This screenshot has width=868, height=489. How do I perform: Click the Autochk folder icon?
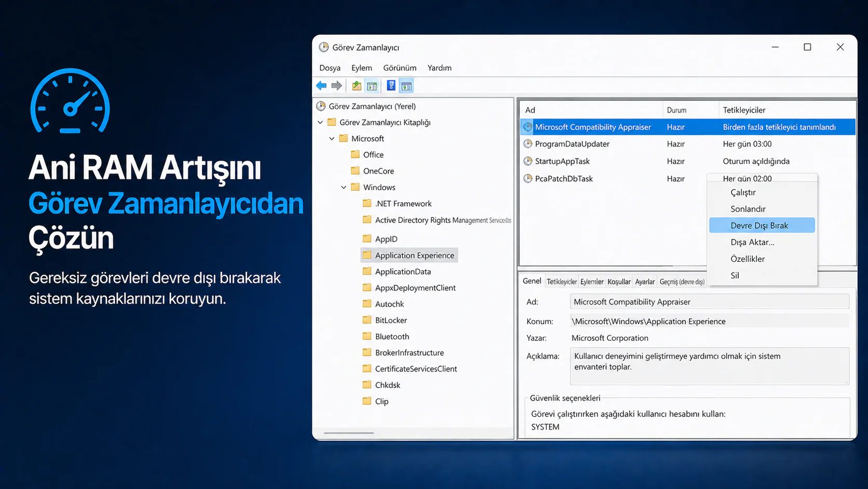(x=367, y=303)
